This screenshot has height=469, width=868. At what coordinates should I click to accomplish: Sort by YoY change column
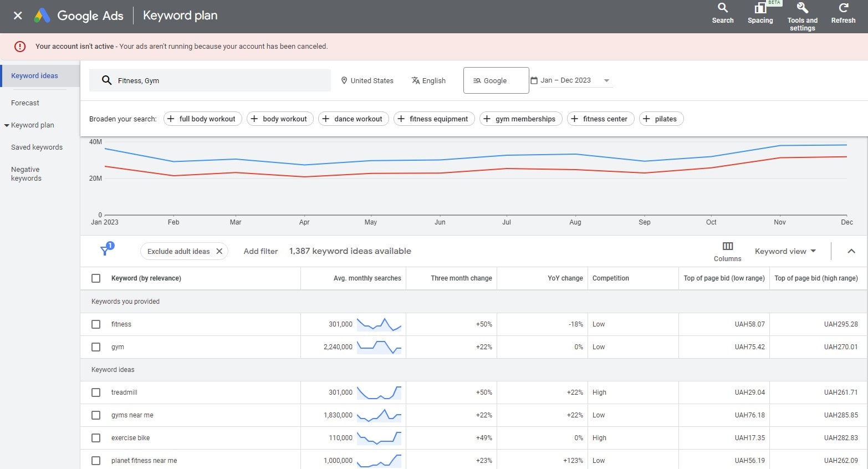(x=565, y=278)
